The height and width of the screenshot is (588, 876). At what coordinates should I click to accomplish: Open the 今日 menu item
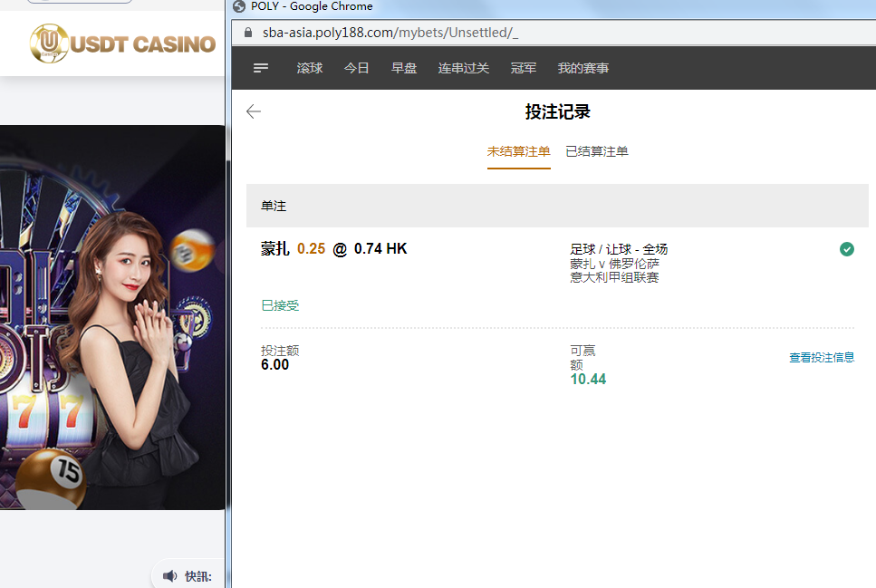(356, 68)
